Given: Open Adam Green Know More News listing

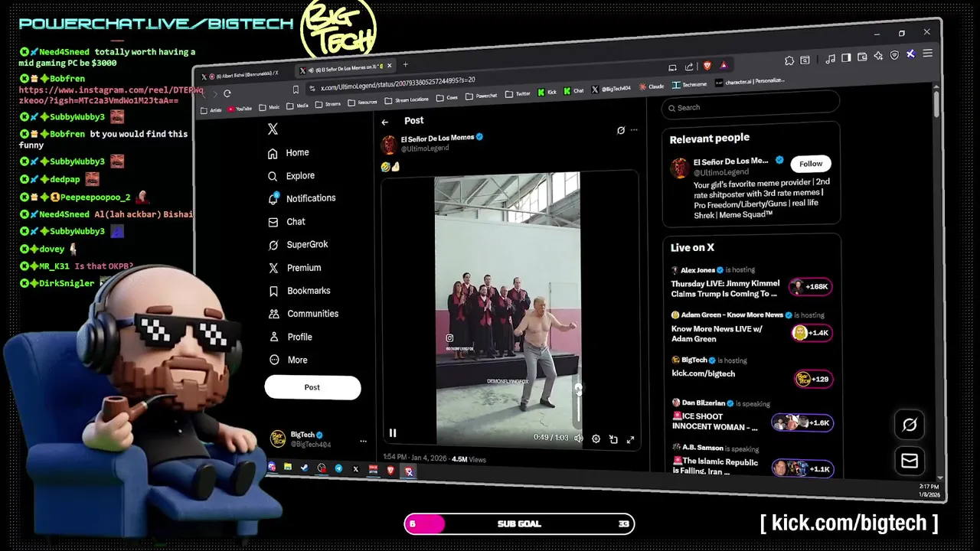Looking at the screenshot, I should click(x=751, y=327).
